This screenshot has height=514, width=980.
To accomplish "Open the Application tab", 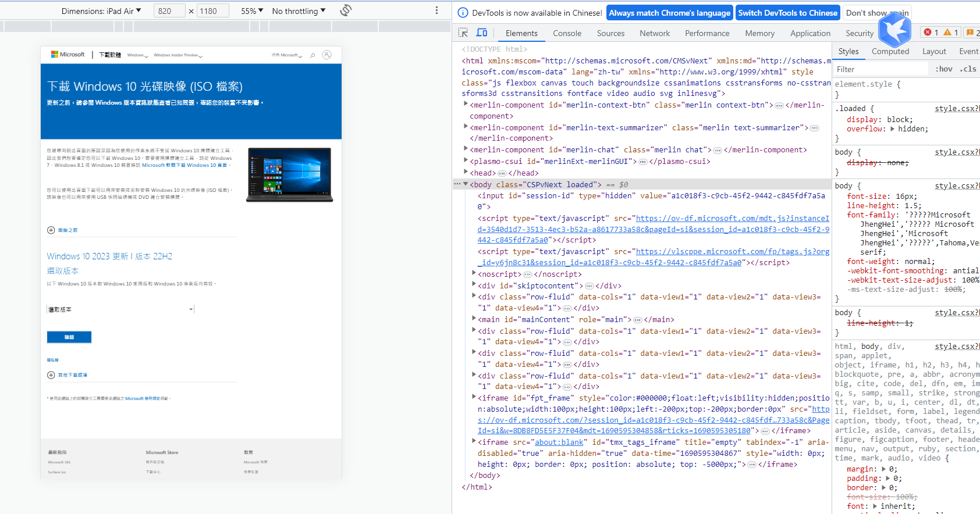I will (x=810, y=33).
